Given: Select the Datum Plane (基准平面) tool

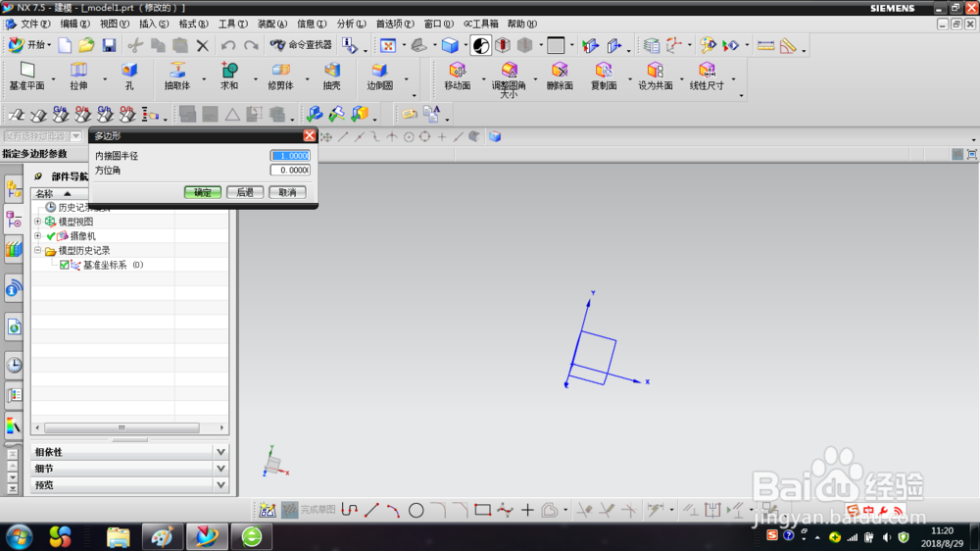Looking at the screenshot, I should (26, 76).
